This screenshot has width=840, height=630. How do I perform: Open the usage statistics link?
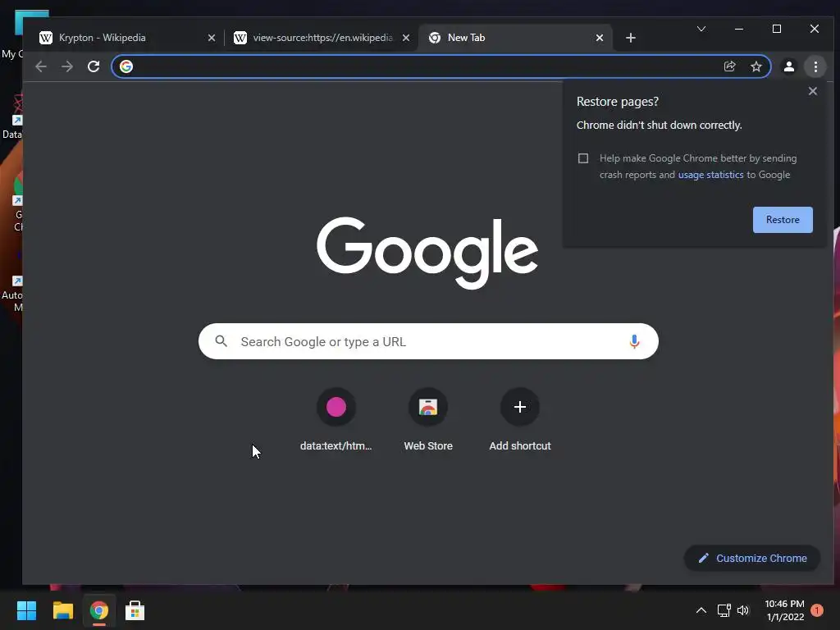click(x=710, y=175)
